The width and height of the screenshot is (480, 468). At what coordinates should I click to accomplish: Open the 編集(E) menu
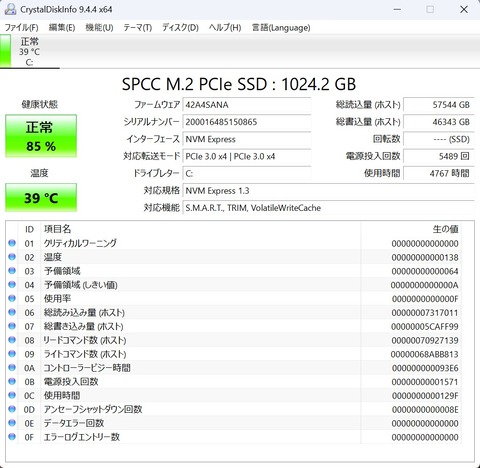(62, 27)
